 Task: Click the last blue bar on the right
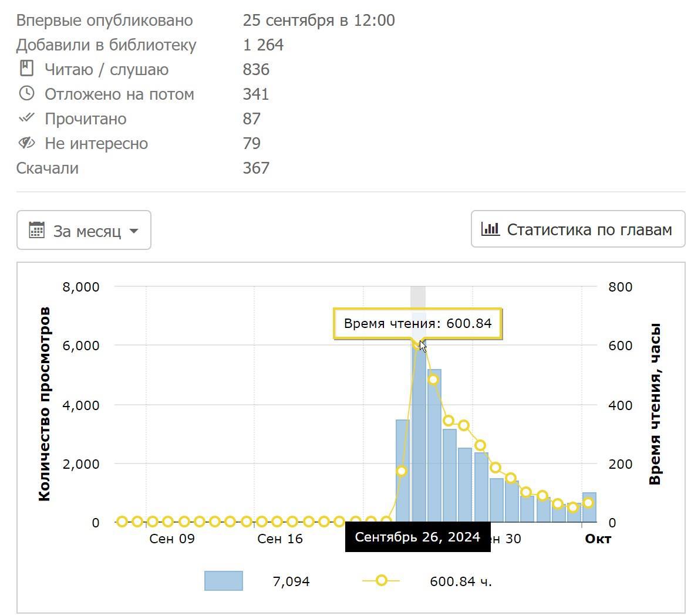click(x=589, y=508)
